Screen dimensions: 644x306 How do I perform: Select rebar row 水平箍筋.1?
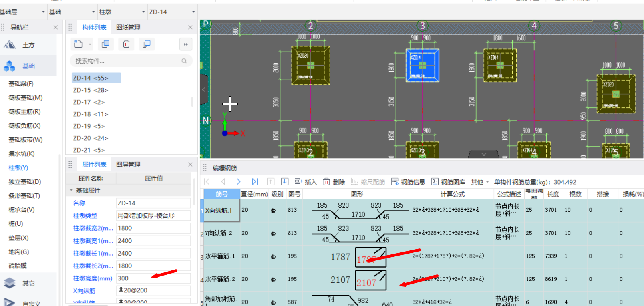point(221,256)
